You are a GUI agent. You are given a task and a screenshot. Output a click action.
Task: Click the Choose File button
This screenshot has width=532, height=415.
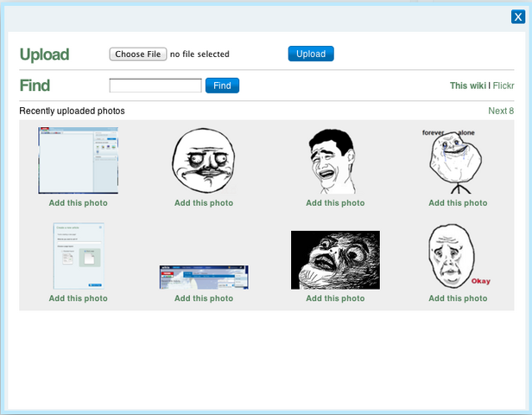[138, 54]
